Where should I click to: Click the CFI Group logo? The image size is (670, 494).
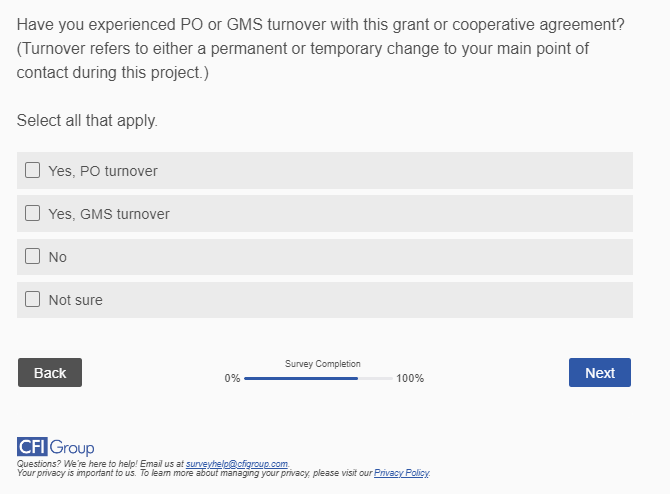[x=56, y=447]
